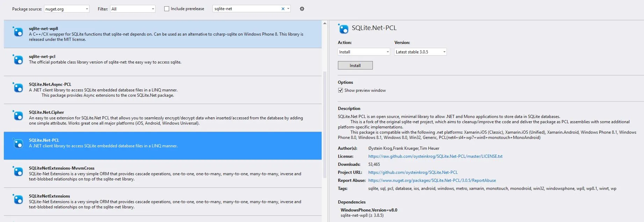Click WindowsPhone,Version=v8.0 dependency heading
Viewport: 644px width, 222px height.
[369, 210]
